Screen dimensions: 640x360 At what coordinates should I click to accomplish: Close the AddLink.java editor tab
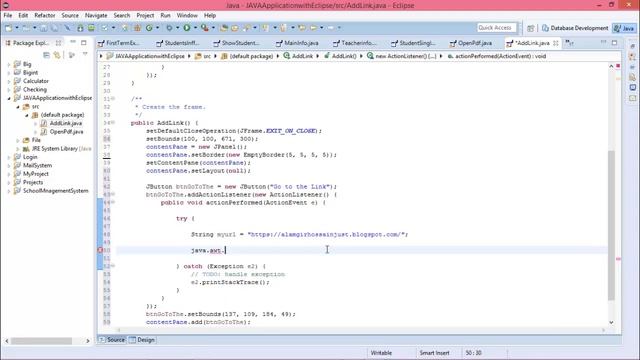click(x=556, y=43)
